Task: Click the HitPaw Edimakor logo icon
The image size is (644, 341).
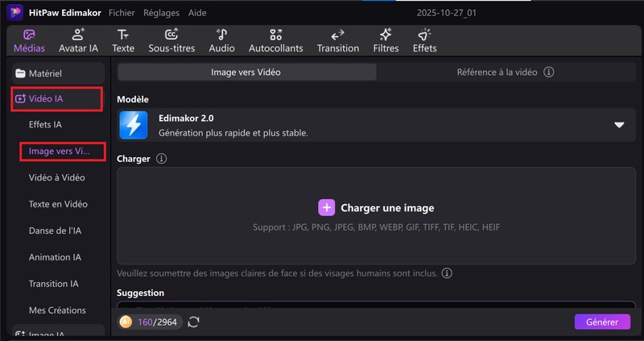Action: click(14, 13)
